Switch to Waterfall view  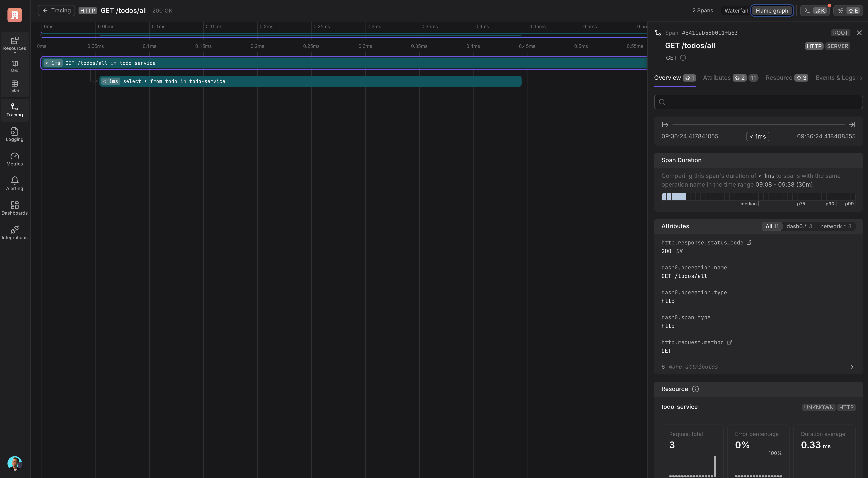736,10
